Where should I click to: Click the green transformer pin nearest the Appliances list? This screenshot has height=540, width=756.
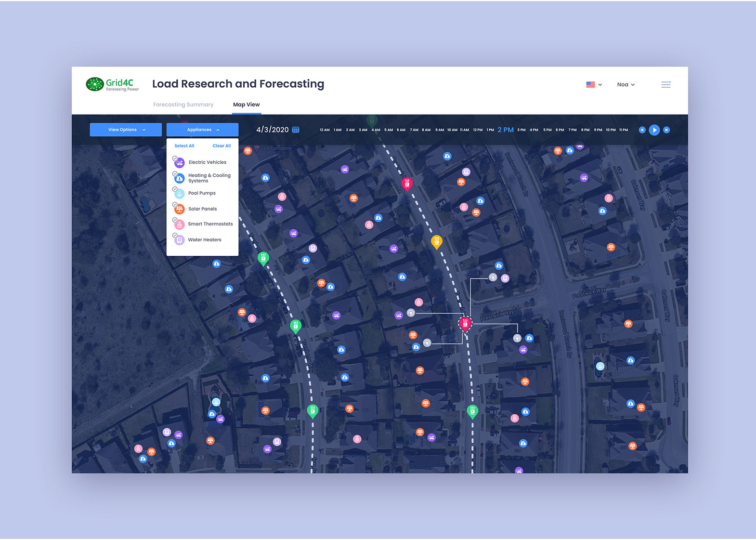coord(263,258)
